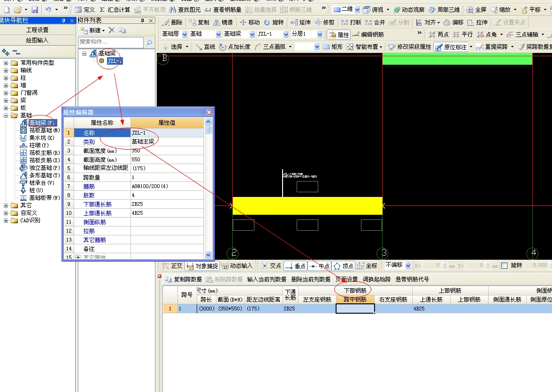Click the Save disk icon
This screenshot has height=392, width=552.
click(35, 9)
